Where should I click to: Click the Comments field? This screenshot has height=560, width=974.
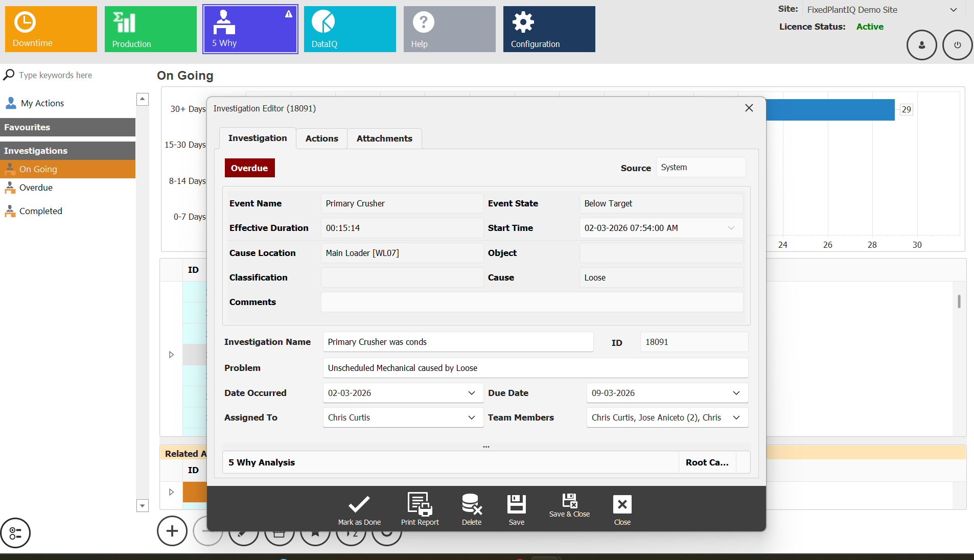(532, 302)
